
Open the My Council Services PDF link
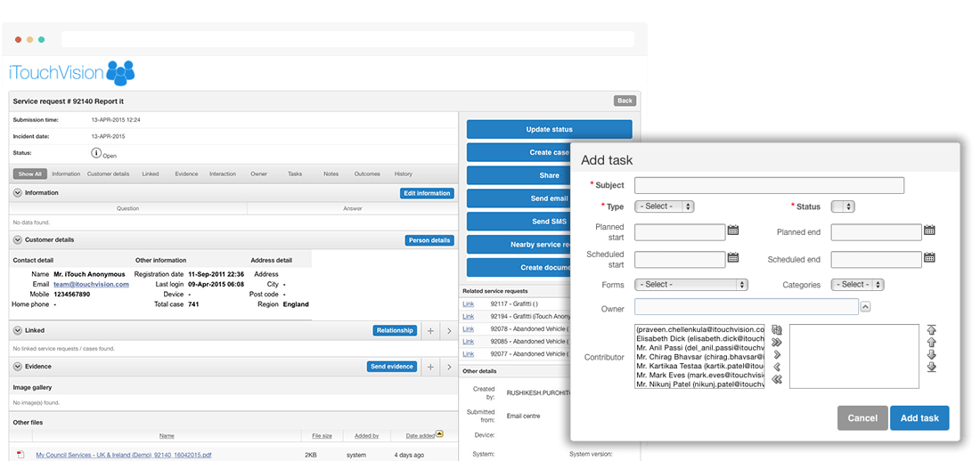click(x=124, y=455)
